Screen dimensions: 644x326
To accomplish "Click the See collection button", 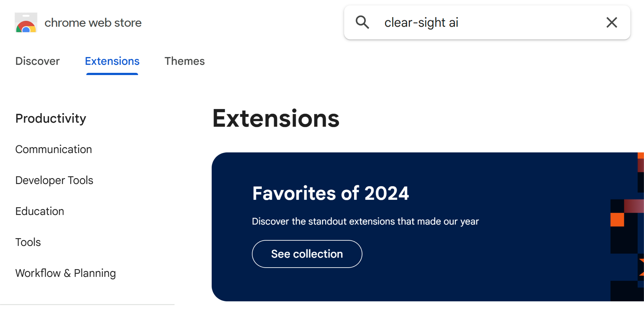I will click(307, 254).
